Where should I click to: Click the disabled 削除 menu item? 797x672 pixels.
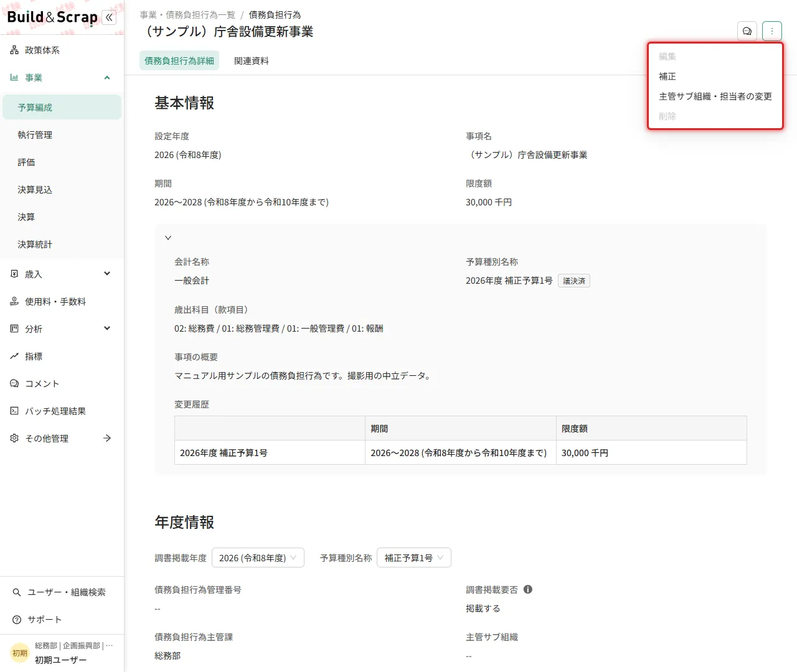(715, 116)
